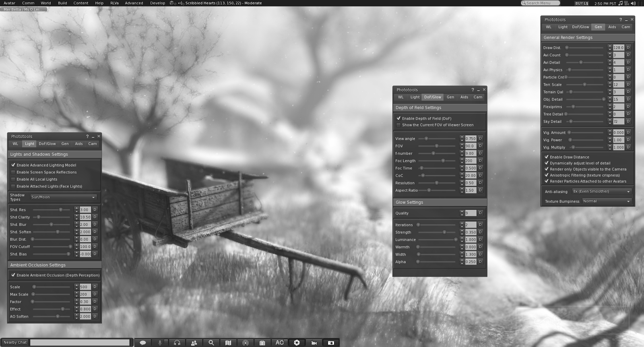Open the Search magnifier toolbar icon
Viewport: 644px width, 347px height.
(x=211, y=343)
